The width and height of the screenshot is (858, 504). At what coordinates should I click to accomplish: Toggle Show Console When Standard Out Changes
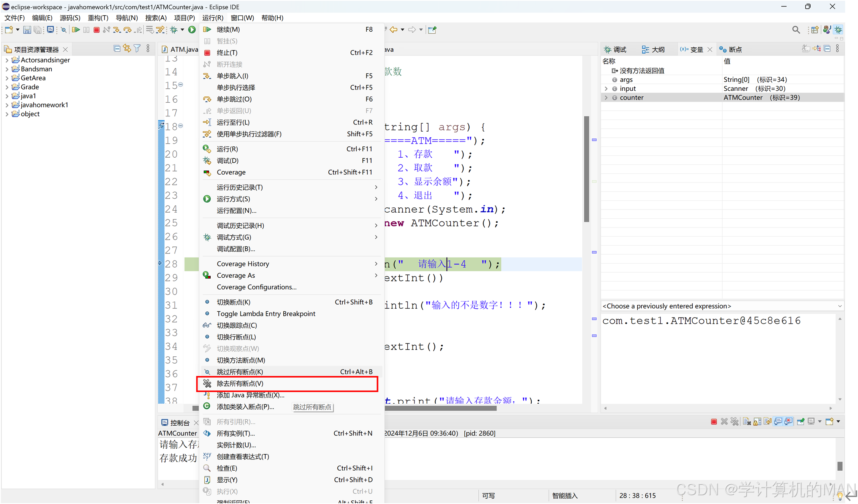pyautogui.click(x=778, y=421)
